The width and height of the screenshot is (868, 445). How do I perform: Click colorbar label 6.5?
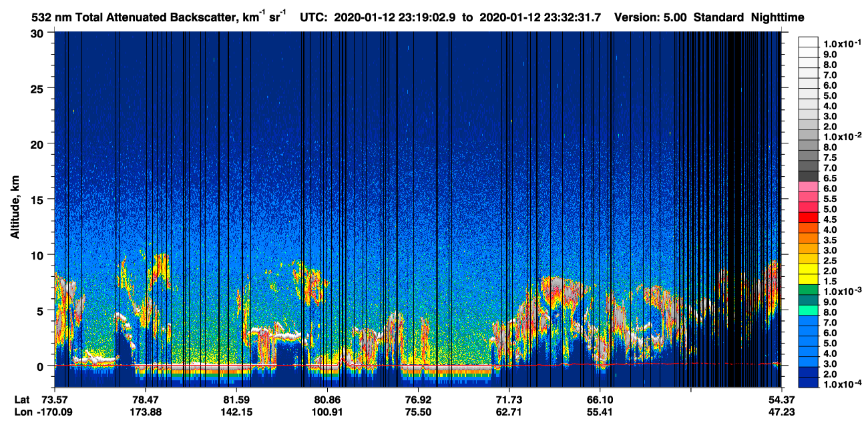(x=830, y=178)
